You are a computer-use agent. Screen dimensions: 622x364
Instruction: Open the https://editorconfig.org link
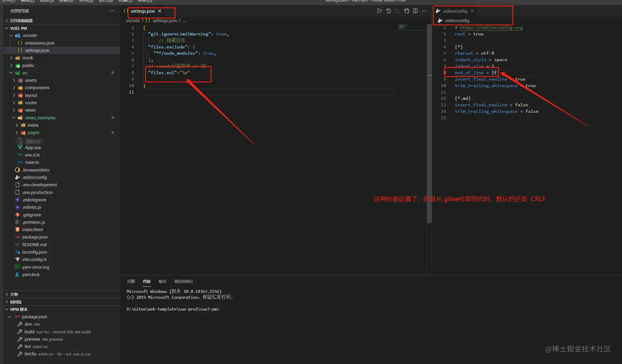(x=491, y=28)
